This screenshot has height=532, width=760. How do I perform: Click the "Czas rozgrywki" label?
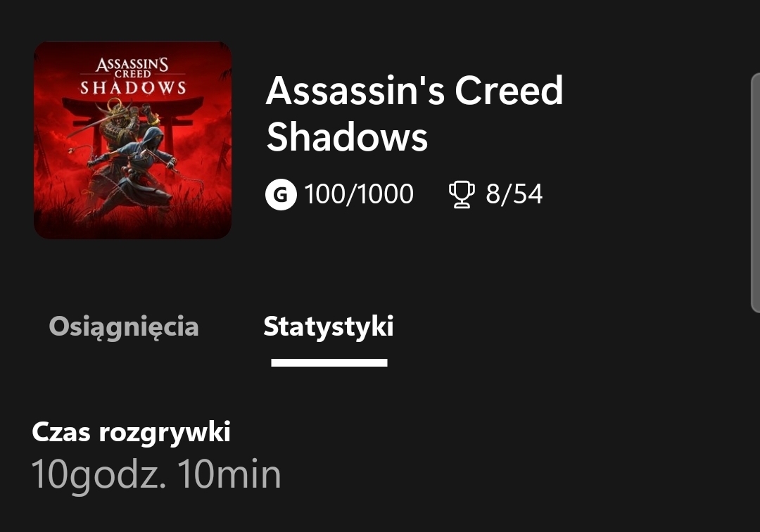(x=131, y=432)
